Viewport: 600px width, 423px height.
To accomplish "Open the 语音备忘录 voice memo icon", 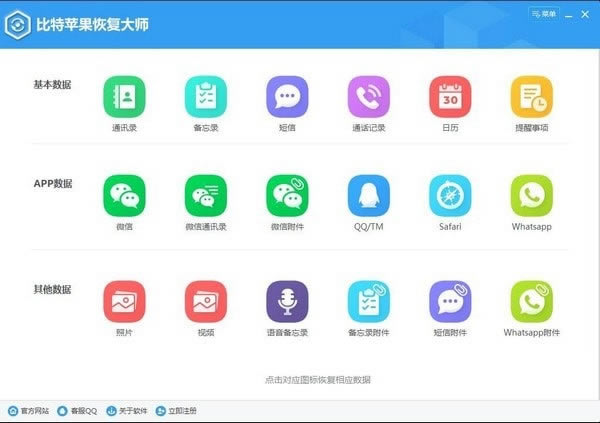I will (x=287, y=302).
